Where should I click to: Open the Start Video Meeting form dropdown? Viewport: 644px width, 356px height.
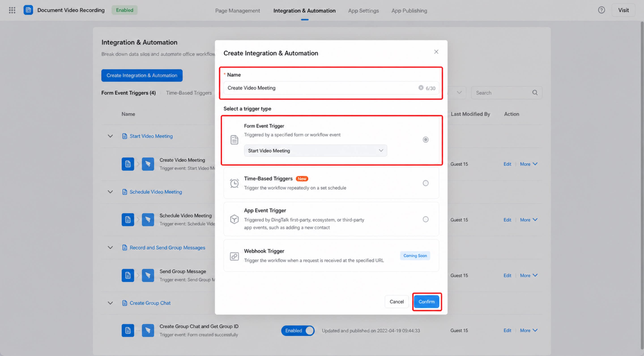[x=316, y=151]
